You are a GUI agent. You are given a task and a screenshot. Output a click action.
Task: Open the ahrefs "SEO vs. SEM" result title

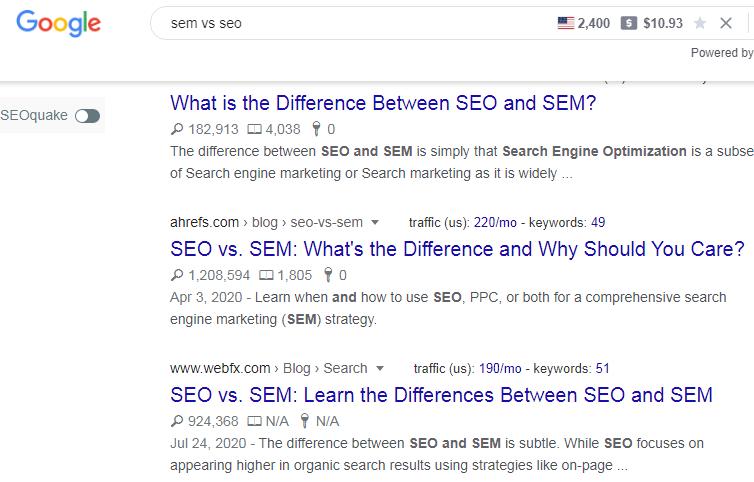[x=457, y=249]
